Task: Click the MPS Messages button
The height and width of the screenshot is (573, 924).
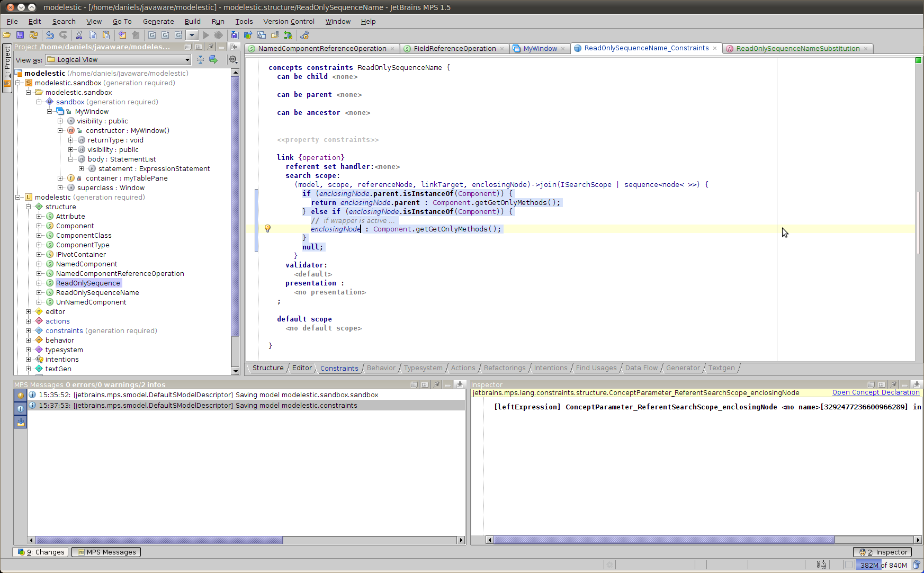Action: pyautogui.click(x=106, y=552)
